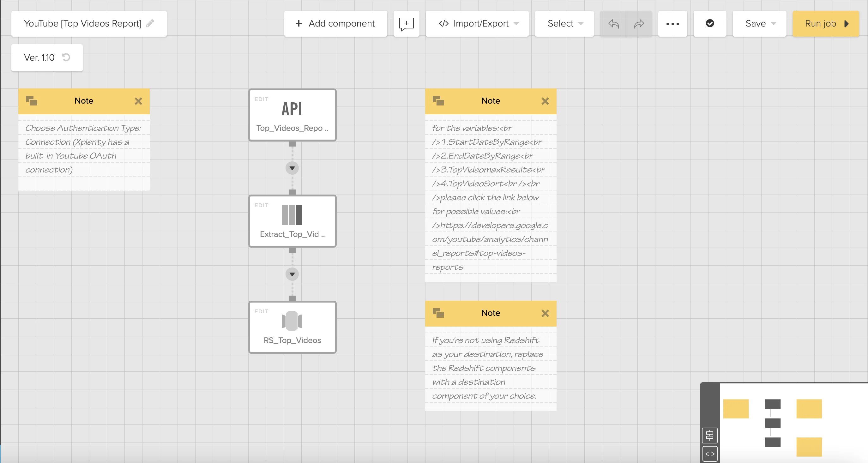Click the Redshift note body text

click(x=488, y=368)
